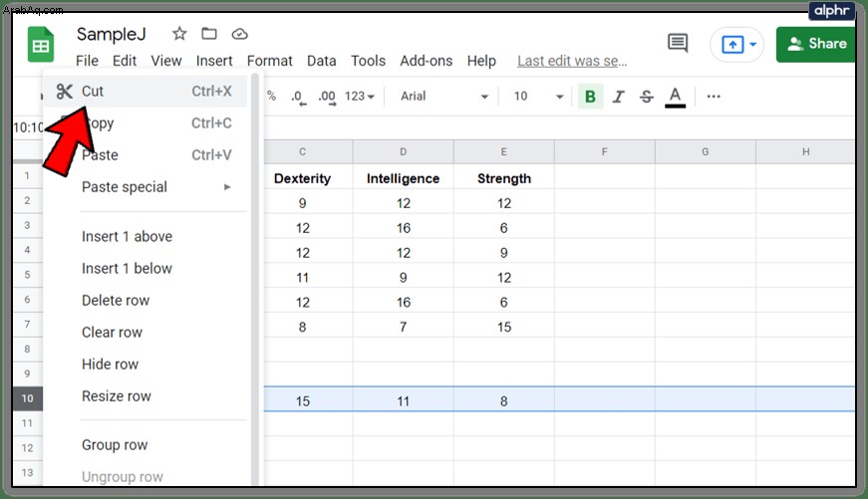Toggle Bold formatting

[590, 97]
